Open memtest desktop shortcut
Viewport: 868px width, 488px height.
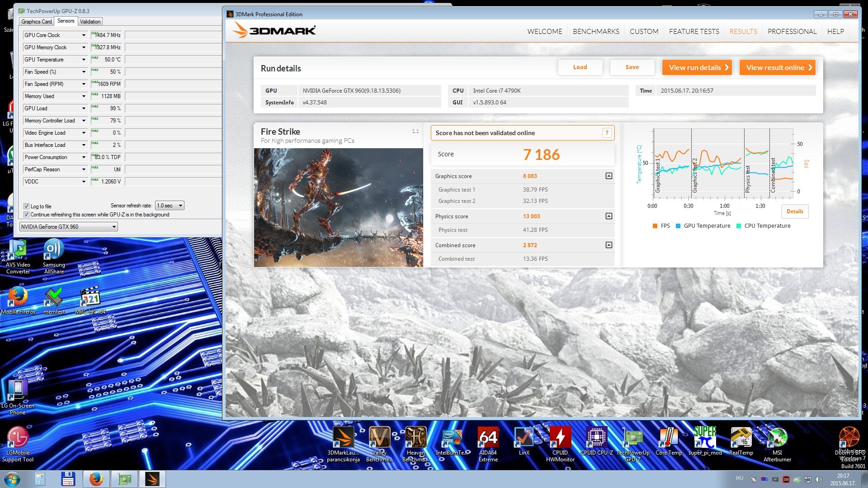[54, 300]
